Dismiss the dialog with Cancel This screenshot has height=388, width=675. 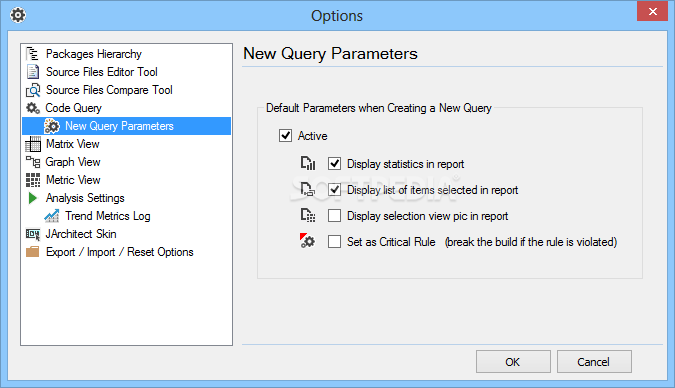pos(594,362)
